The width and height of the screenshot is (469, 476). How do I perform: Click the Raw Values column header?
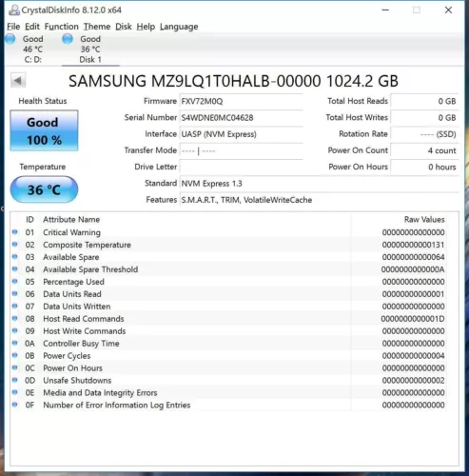[x=424, y=220]
